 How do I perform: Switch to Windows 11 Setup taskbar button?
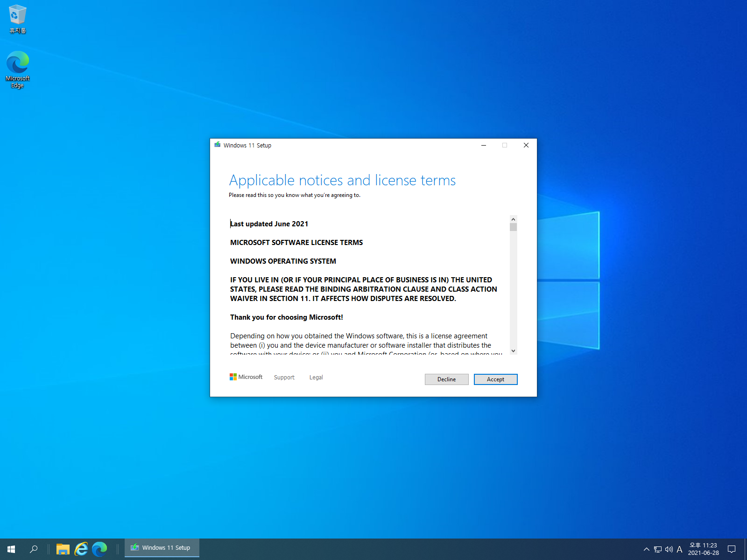click(x=162, y=548)
